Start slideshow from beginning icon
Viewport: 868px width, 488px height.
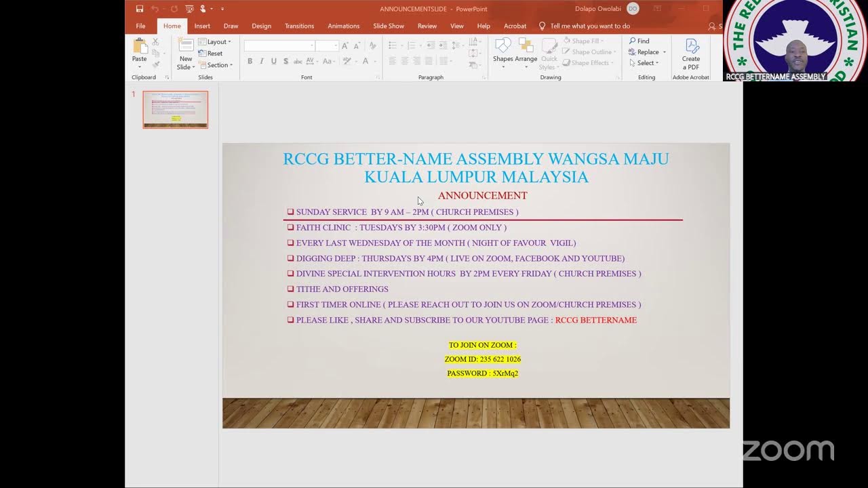coord(189,9)
